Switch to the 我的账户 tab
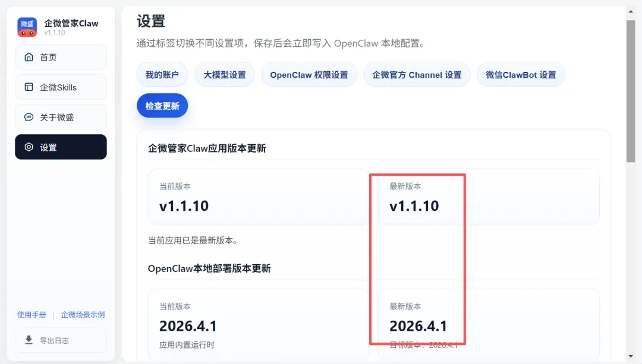 [162, 74]
